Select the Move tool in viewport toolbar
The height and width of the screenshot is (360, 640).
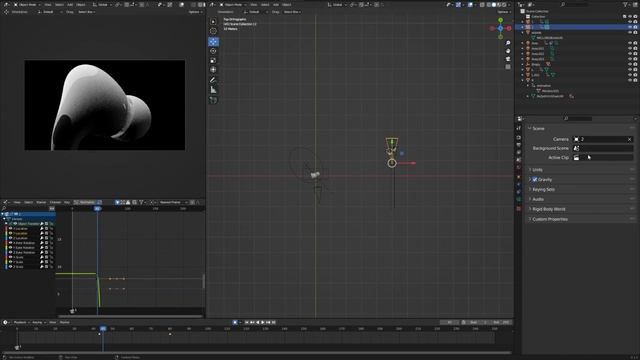pyautogui.click(x=213, y=42)
